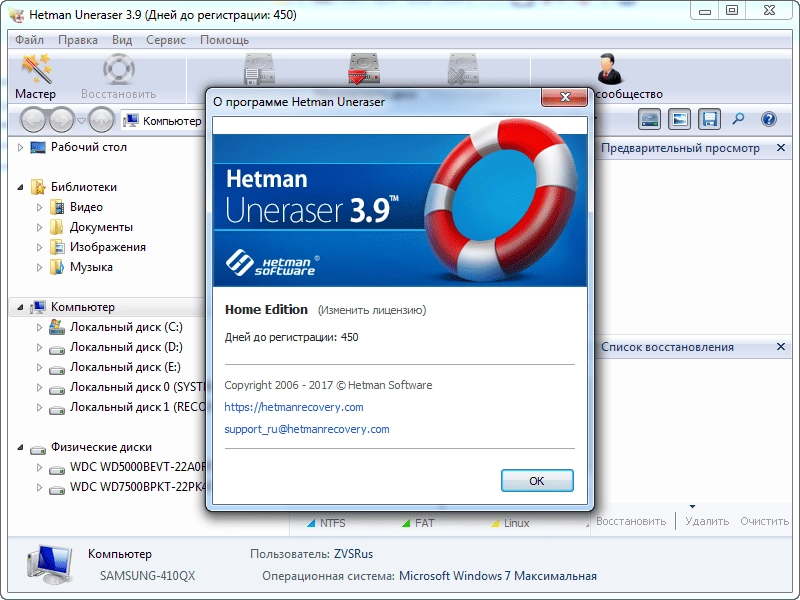
Task: Click the support_ru@hetmanrecovery.com email link
Action: (x=307, y=429)
